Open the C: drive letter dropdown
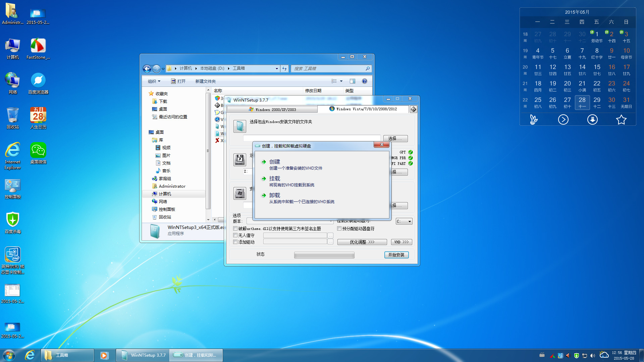644x362 pixels. pos(404,221)
